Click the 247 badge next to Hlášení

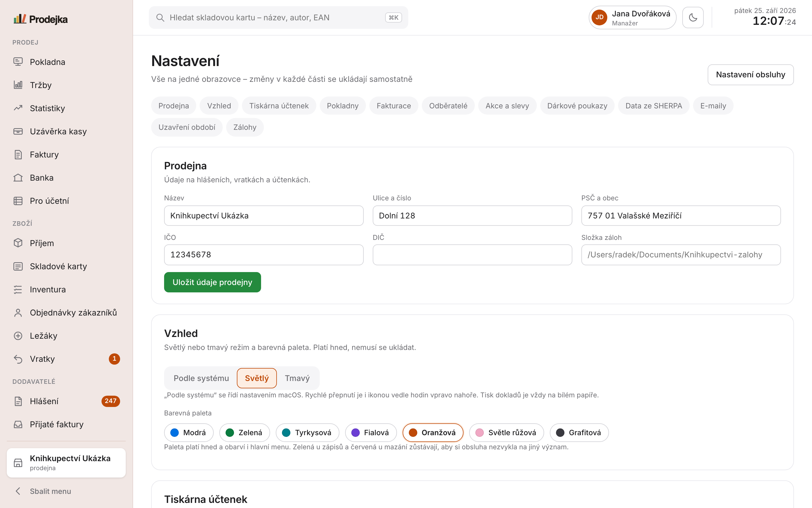[x=111, y=401]
